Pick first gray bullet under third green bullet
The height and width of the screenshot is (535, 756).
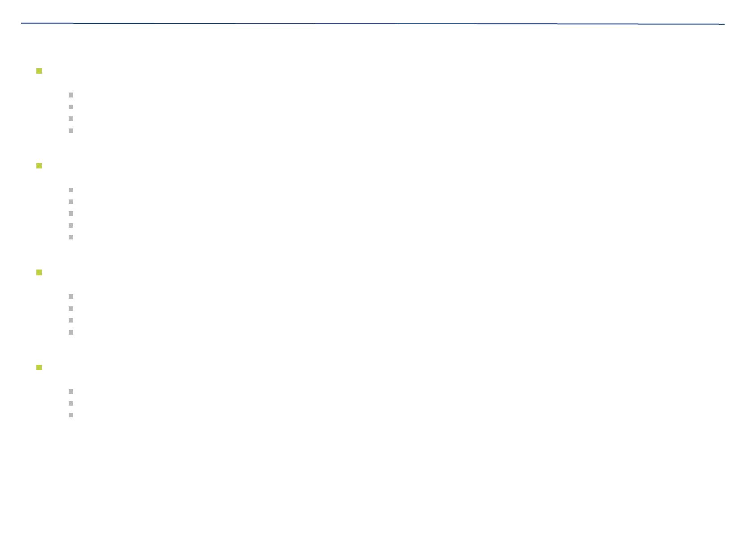(x=71, y=296)
